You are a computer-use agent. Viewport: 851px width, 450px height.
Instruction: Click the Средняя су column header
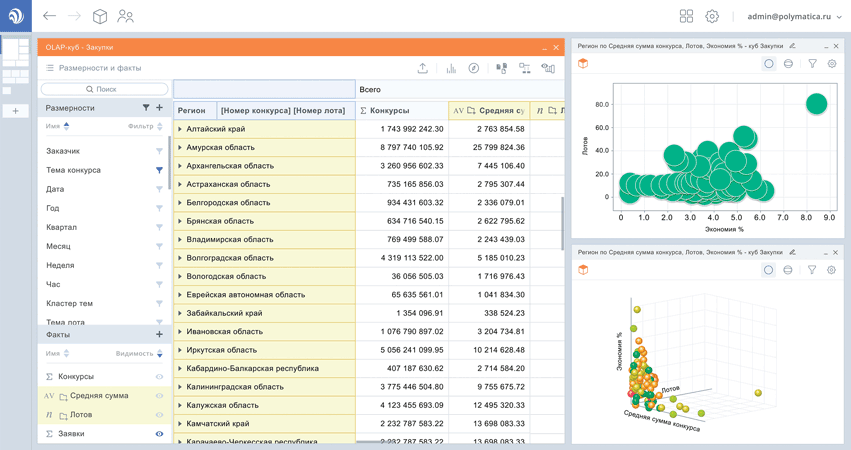pyautogui.click(x=489, y=110)
